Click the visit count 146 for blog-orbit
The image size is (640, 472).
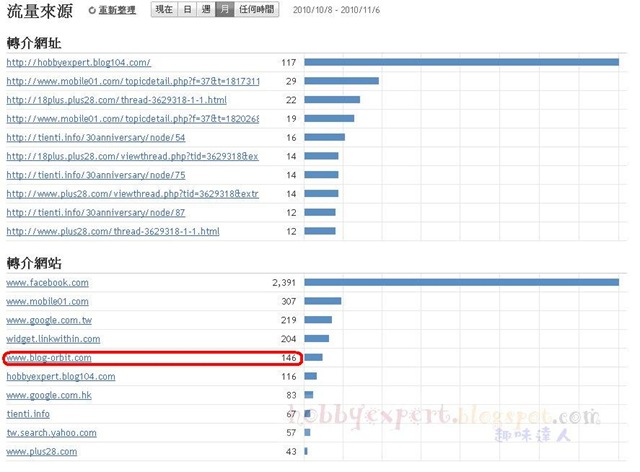(x=289, y=358)
